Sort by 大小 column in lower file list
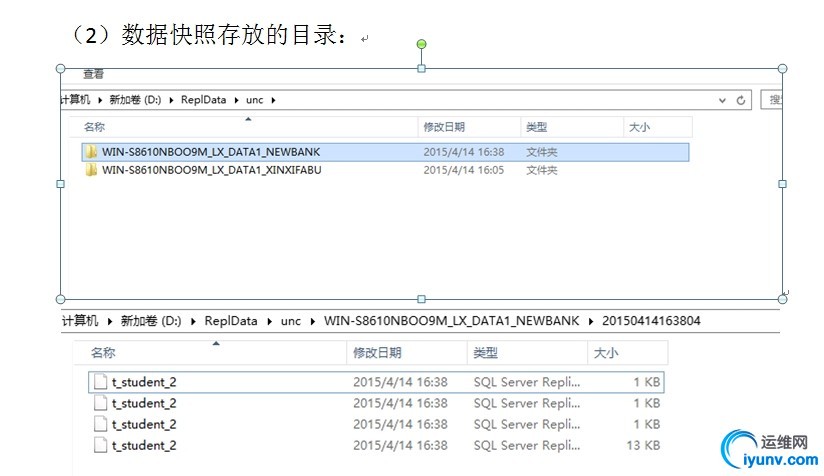The image size is (824, 476). 606,353
